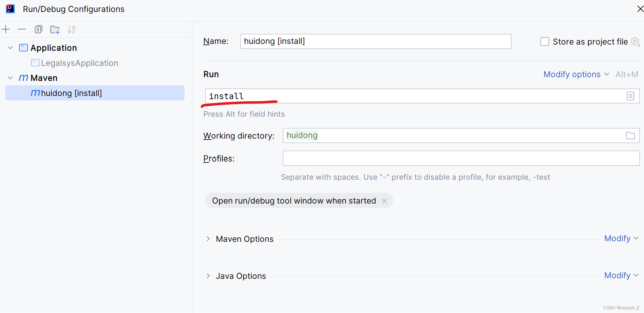The height and width of the screenshot is (313, 644).
Task: Open store as project file settings gear
Action: tap(635, 41)
